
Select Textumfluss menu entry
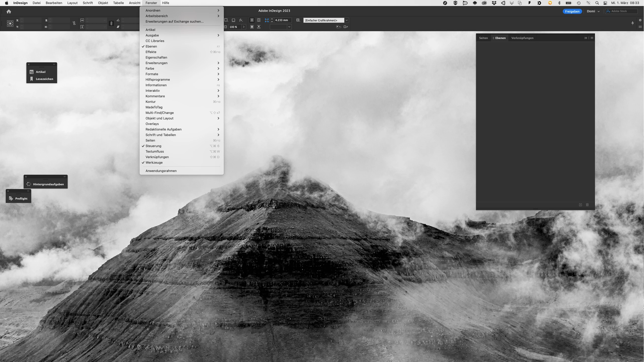pos(154,151)
